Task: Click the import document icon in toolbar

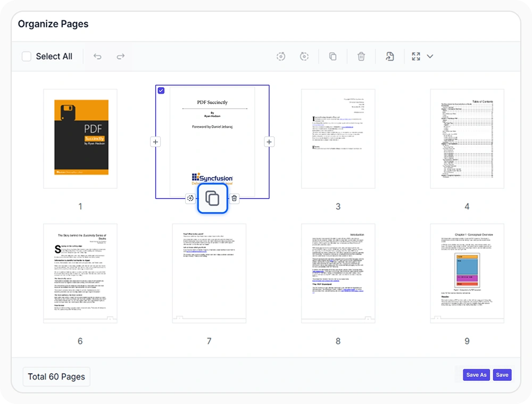Action: click(x=390, y=56)
